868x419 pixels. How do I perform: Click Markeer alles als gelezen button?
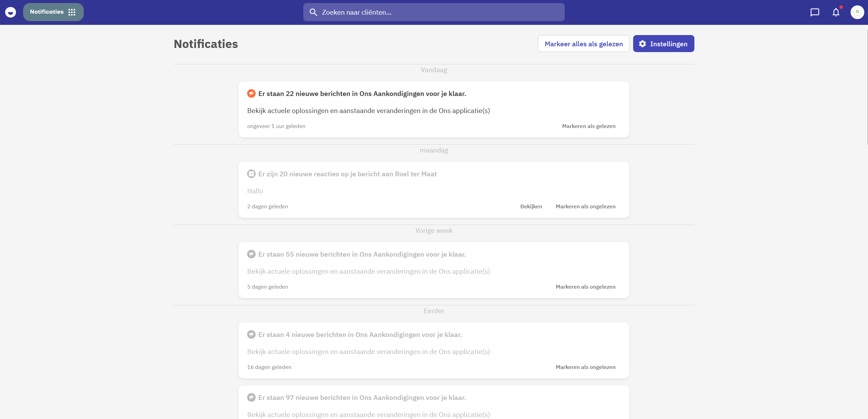click(x=583, y=44)
